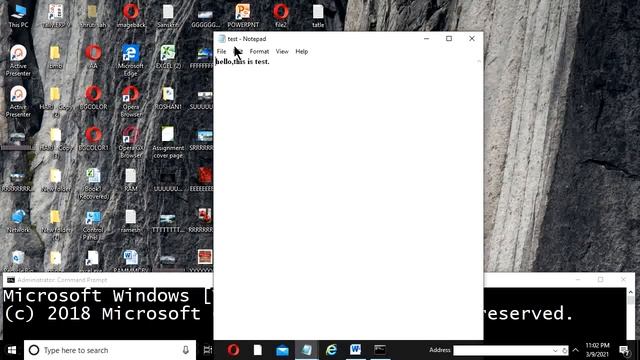Click the Command Prompt title bar icon

11,280
